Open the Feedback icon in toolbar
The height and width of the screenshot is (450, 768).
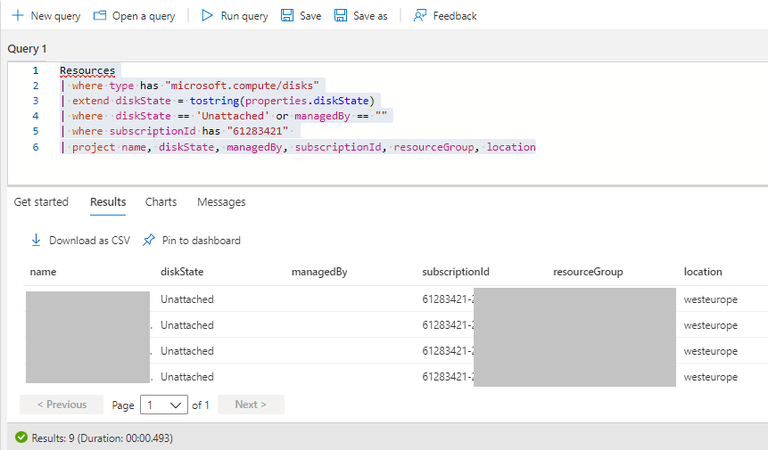pyautogui.click(x=420, y=16)
